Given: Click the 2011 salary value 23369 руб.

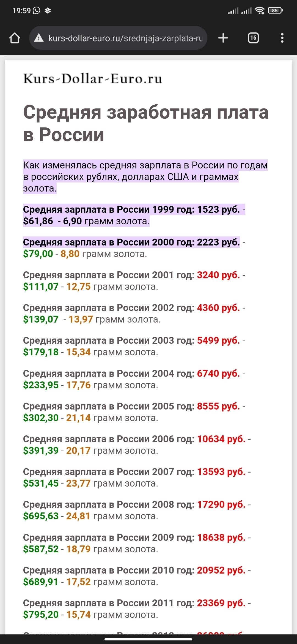Looking at the screenshot, I should click(221, 603).
